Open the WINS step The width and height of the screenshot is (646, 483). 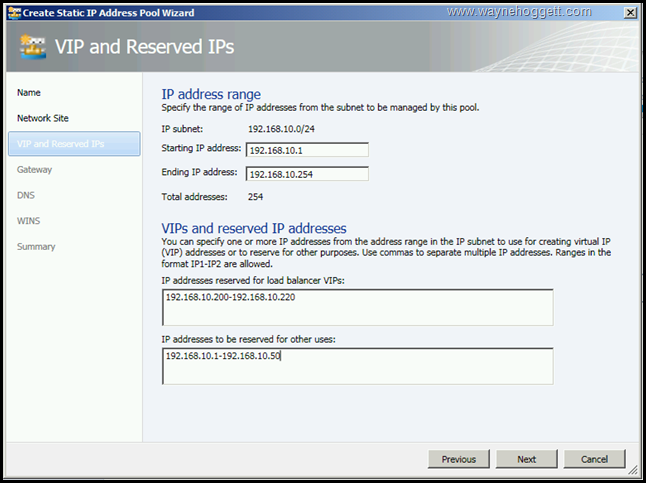pyautogui.click(x=29, y=221)
